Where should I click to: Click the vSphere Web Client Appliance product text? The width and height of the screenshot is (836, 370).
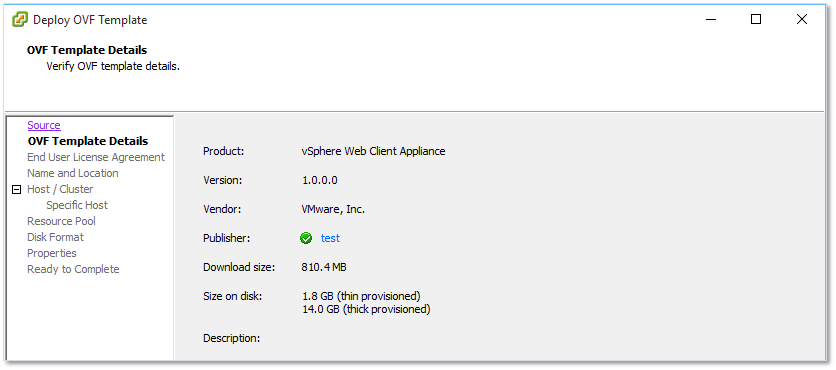pos(373,151)
